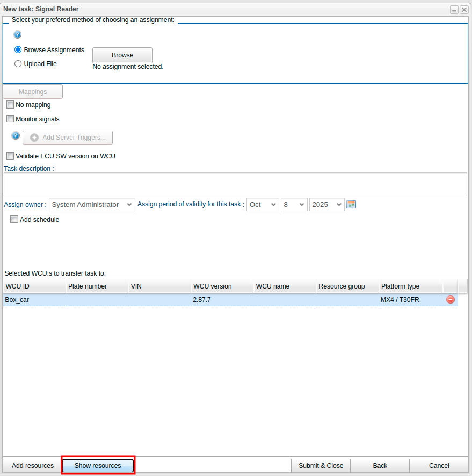Image resolution: width=472 pixels, height=476 pixels.
Task: Click inside the Task description text field
Action: (235, 184)
